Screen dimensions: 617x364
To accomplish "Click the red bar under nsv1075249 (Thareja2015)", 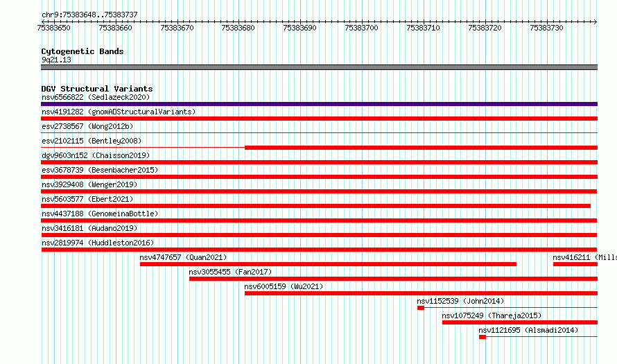I will pyautogui.click(x=520, y=322).
